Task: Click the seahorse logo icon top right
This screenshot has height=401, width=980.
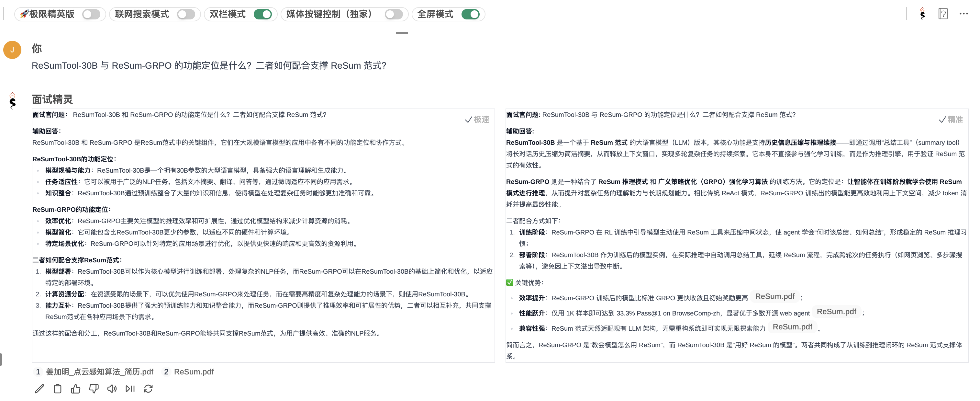Action: coord(922,14)
